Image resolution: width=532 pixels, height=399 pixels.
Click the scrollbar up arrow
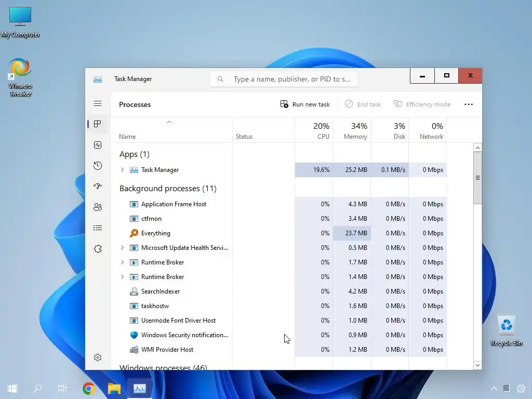(477, 148)
